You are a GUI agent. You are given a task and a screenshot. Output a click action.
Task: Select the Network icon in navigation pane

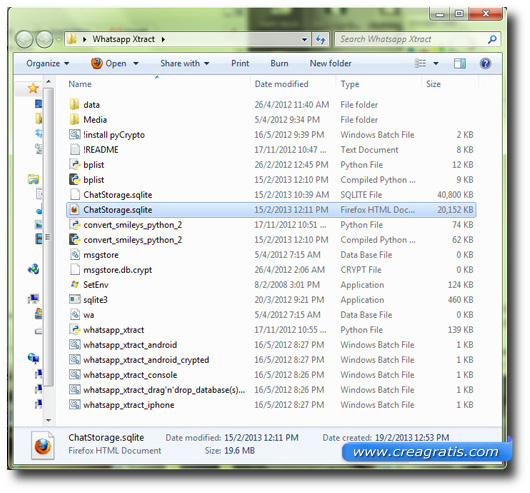click(x=33, y=358)
